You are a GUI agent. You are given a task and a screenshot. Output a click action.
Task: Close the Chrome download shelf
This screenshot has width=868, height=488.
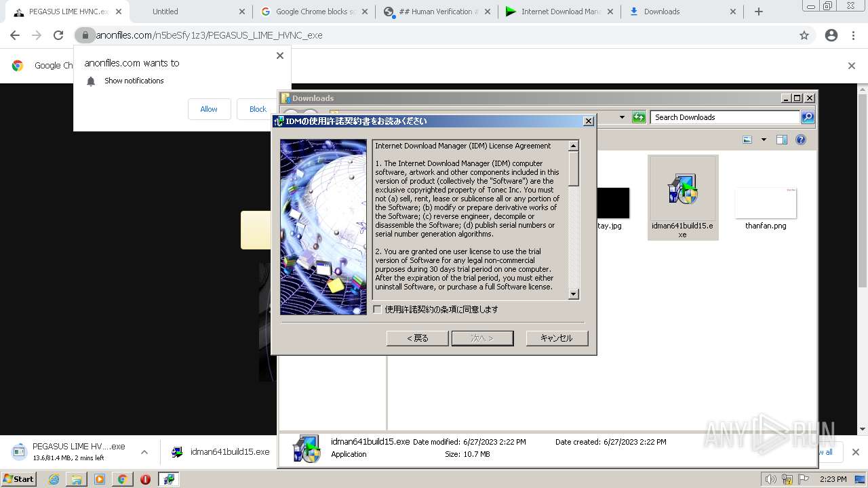855,452
